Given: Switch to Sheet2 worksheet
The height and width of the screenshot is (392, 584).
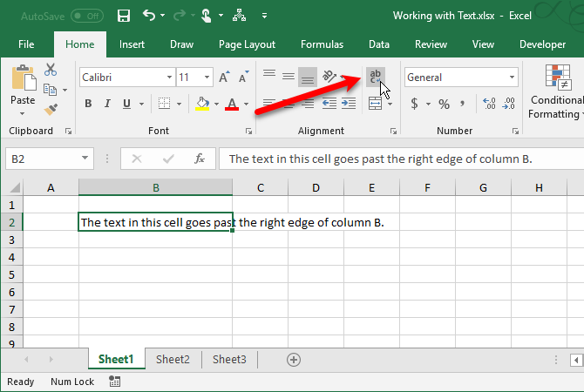Looking at the screenshot, I should point(173,359).
